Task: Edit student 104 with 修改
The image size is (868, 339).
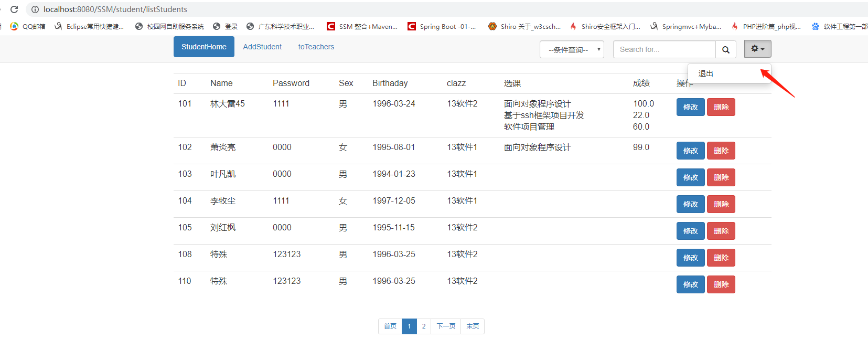Action: 690,204
